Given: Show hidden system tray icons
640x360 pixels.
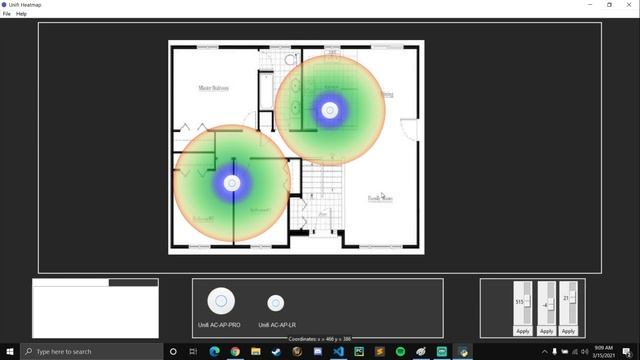Looking at the screenshot, I should pos(544,351).
